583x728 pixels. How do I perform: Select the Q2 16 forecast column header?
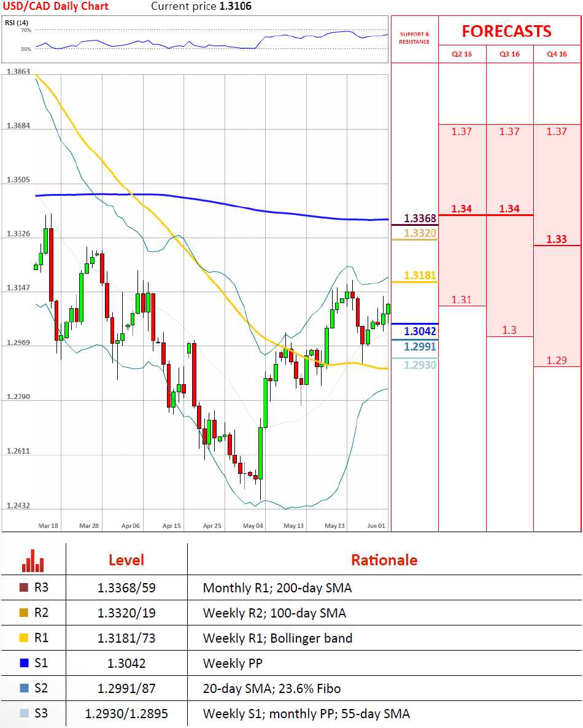click(x=462, y=54)
